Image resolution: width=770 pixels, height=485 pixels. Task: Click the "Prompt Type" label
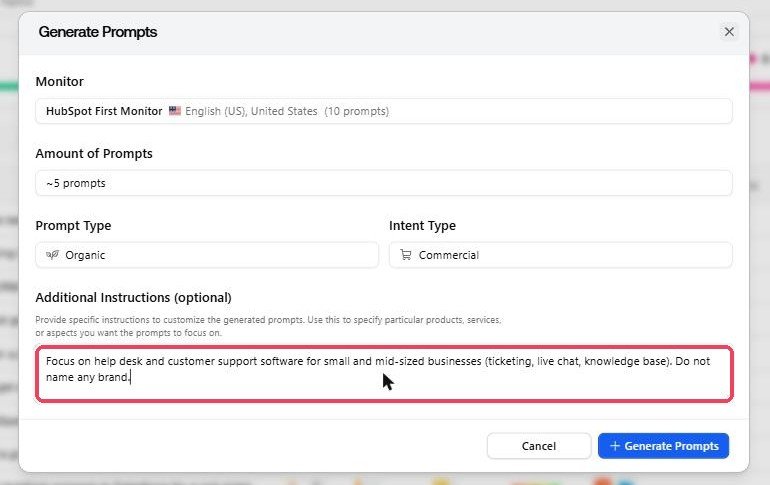click(x=73, y=226)
